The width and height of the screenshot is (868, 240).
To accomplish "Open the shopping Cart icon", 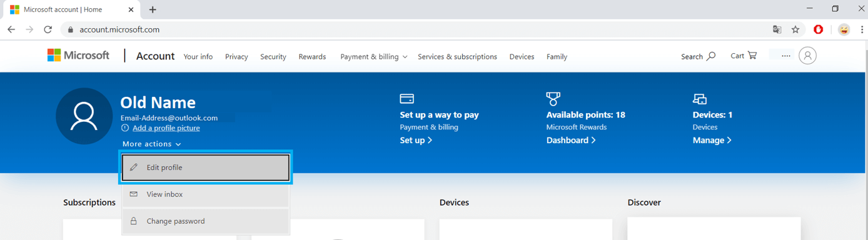I will (x=752, y=56).
